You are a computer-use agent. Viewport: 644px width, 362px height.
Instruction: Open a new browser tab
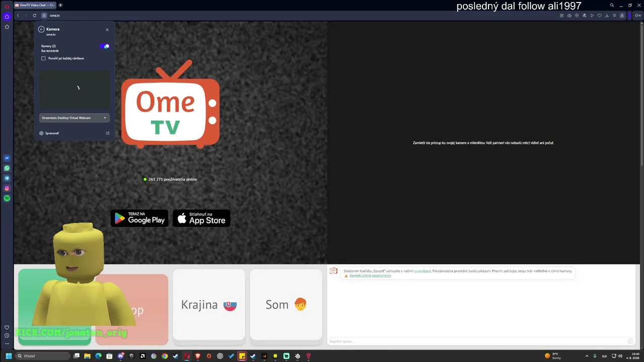pyautogui.click(x=60, y=5)
